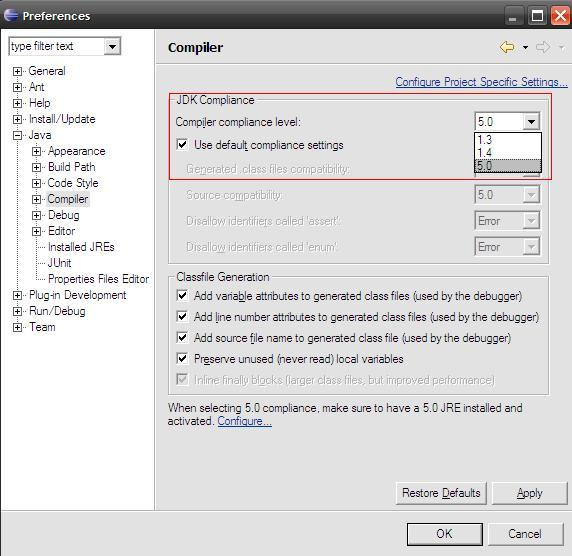Select General in the preferences tree
This screenshot has height=556, width=572.
click(x=47, y=71)
